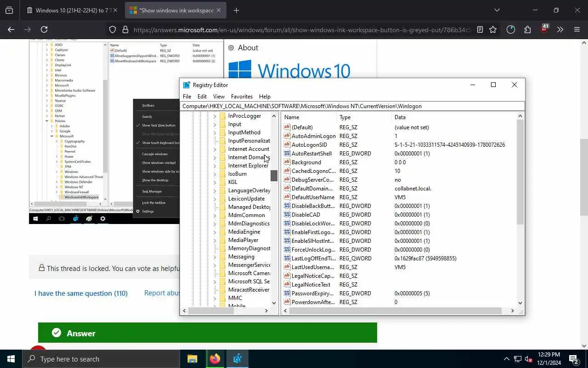
Task: Select the MdmCommon key in the tree
Action: click(246, 215)
